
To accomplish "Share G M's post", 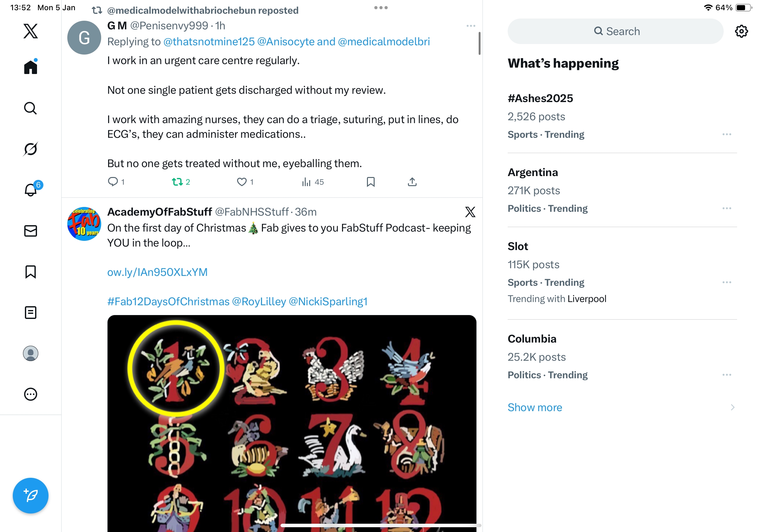I will point(412,182).
